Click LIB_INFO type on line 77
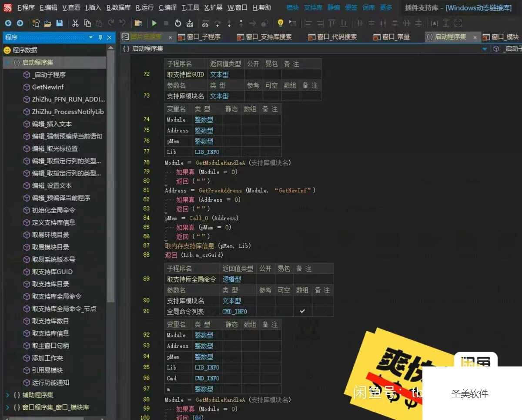Image resolution: width=522 pixels, height=420 pixels. tap(207, 152)
